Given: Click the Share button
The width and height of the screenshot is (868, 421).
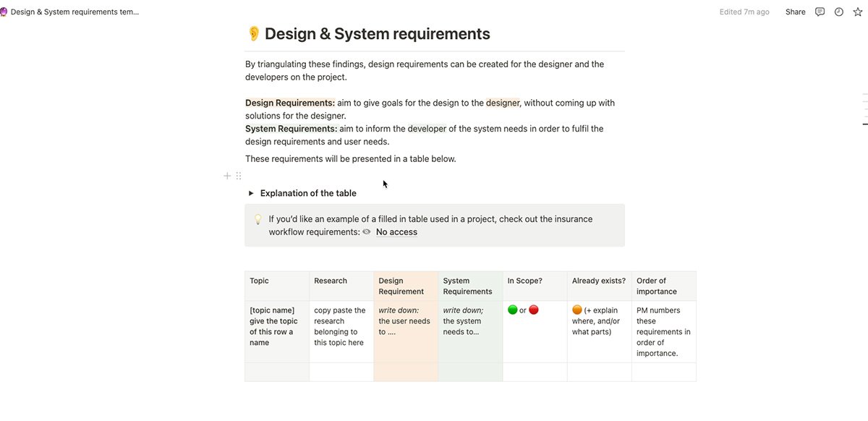Looking at the screenshot, I should (x=795, y=12).
